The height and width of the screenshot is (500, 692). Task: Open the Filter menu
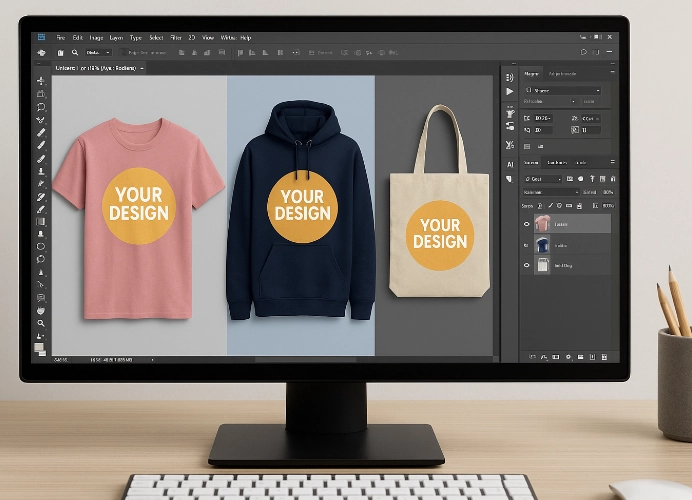click(175, 37)
